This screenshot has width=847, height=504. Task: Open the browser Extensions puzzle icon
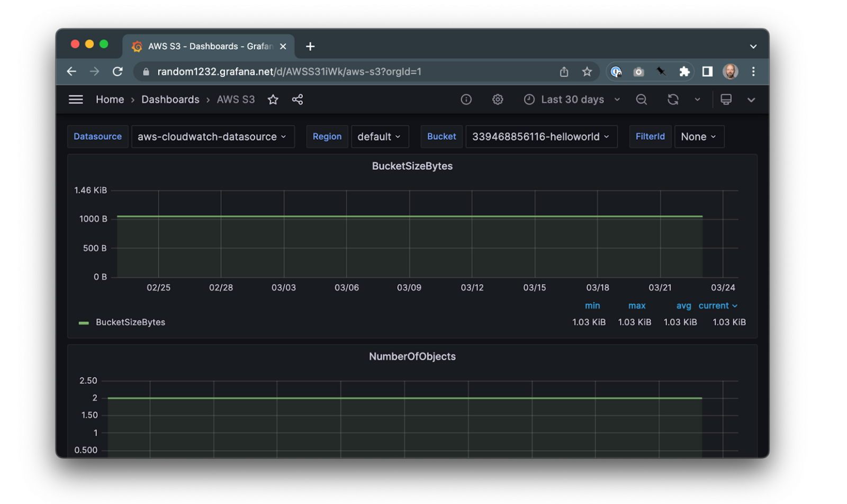point(684,71)
